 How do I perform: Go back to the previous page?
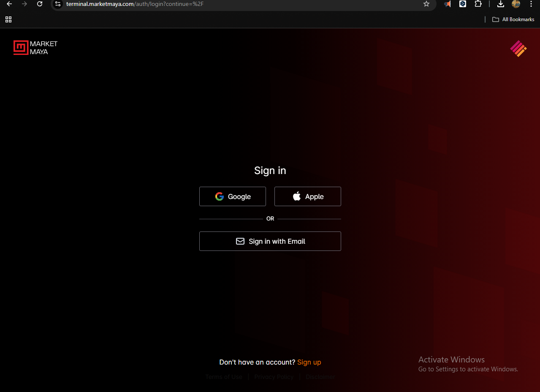[x=9, y=4]
